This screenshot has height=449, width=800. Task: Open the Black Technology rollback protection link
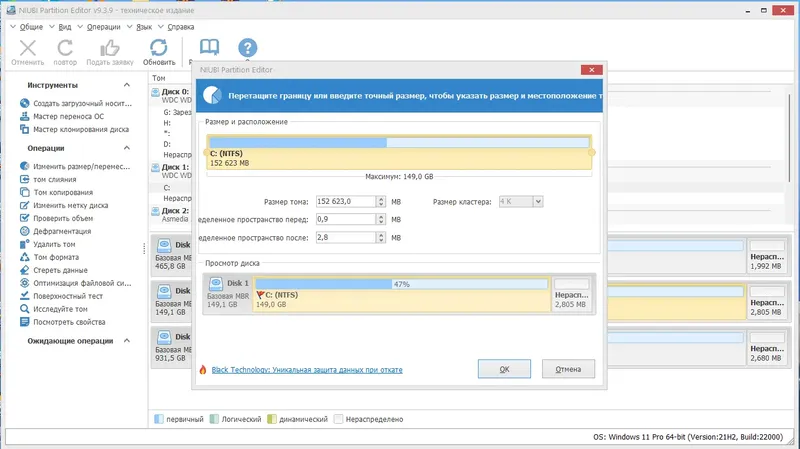point(307,369)
